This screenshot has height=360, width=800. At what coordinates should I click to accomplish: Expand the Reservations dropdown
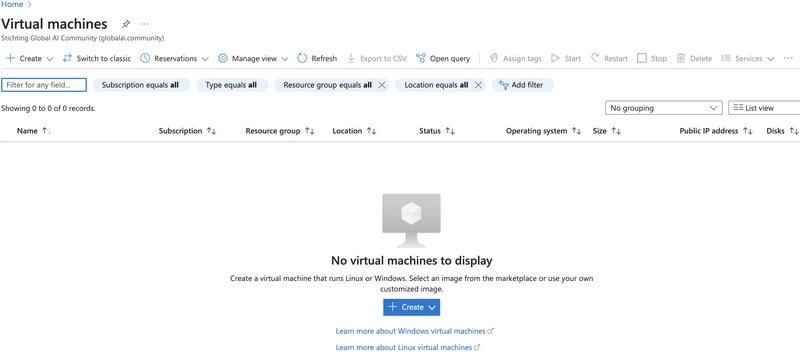click(174, 59)
